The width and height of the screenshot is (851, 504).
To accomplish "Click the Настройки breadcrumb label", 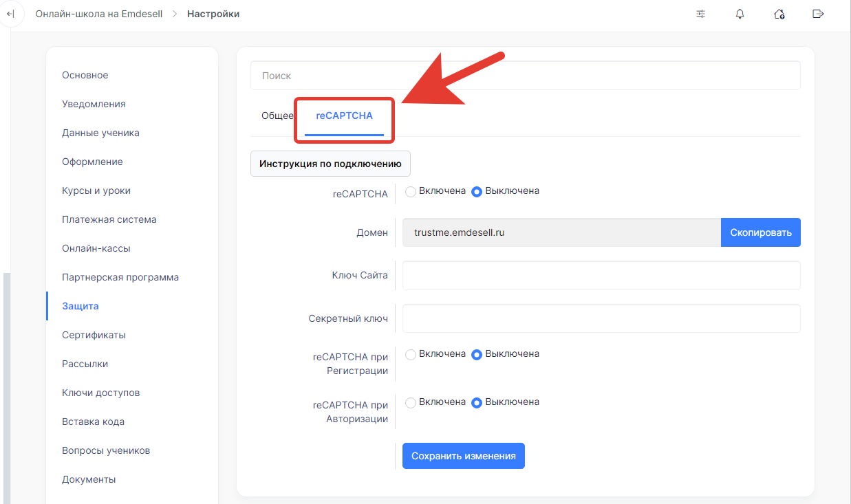I will (x=213, y=14).
